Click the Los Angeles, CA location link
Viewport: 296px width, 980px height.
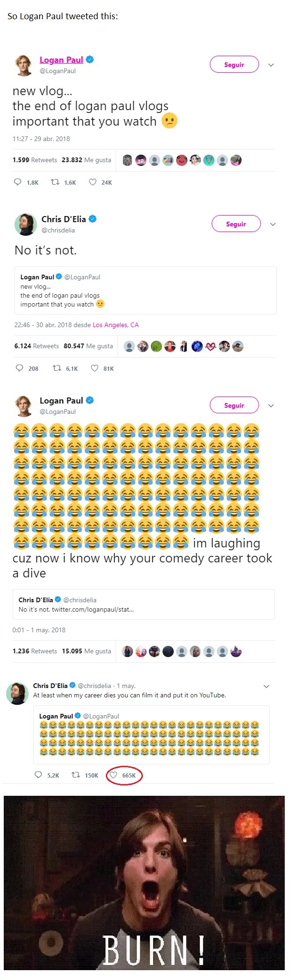pyautogui.click(x=116, y=325)
